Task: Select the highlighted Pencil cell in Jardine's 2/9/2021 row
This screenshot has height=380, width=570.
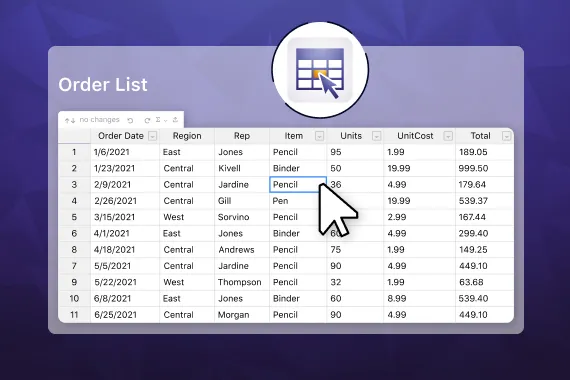Action: click(298, 185)
